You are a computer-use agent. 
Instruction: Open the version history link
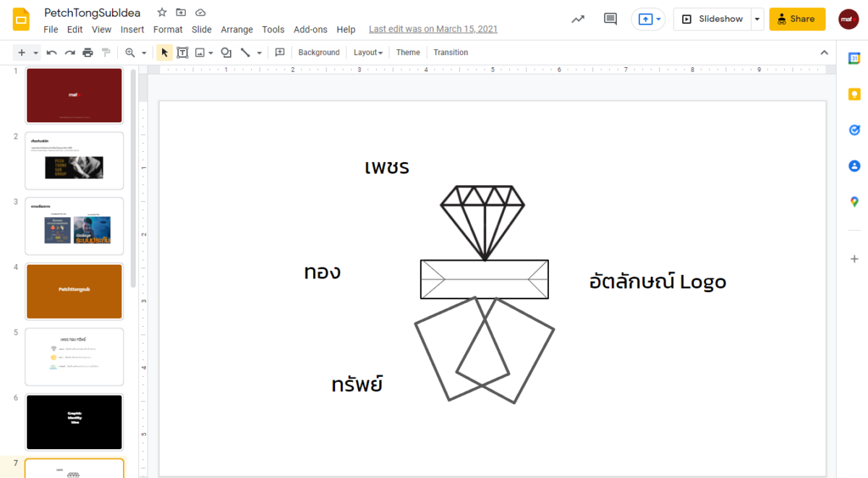pos(433,29)
